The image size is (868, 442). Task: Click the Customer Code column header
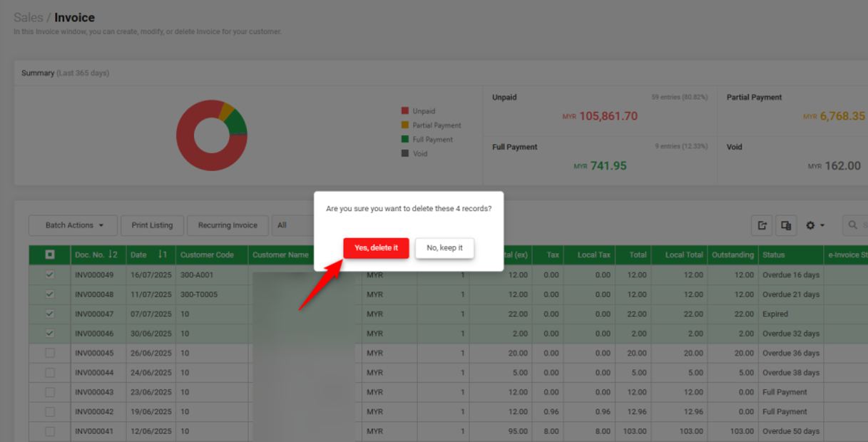[x=212, y=255]
